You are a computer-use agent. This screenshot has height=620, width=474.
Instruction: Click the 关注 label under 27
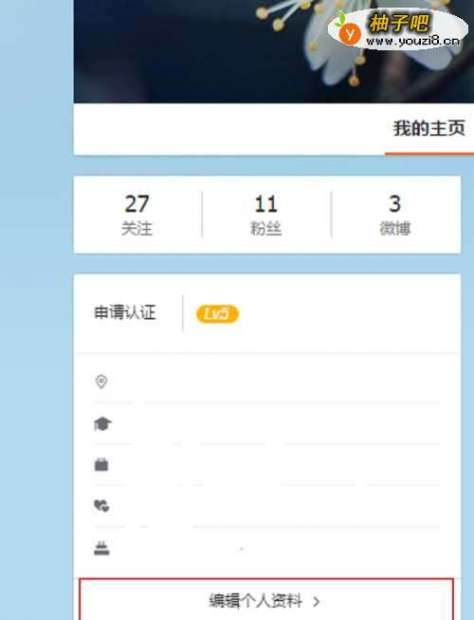coord(137,228)
